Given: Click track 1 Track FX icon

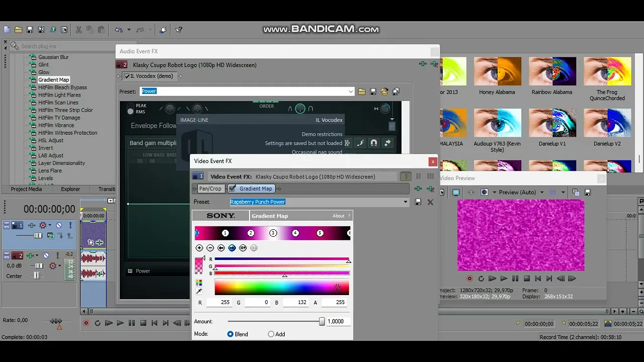Looking at the screenshot, I should pyautogui.click(x=31, y=225).
